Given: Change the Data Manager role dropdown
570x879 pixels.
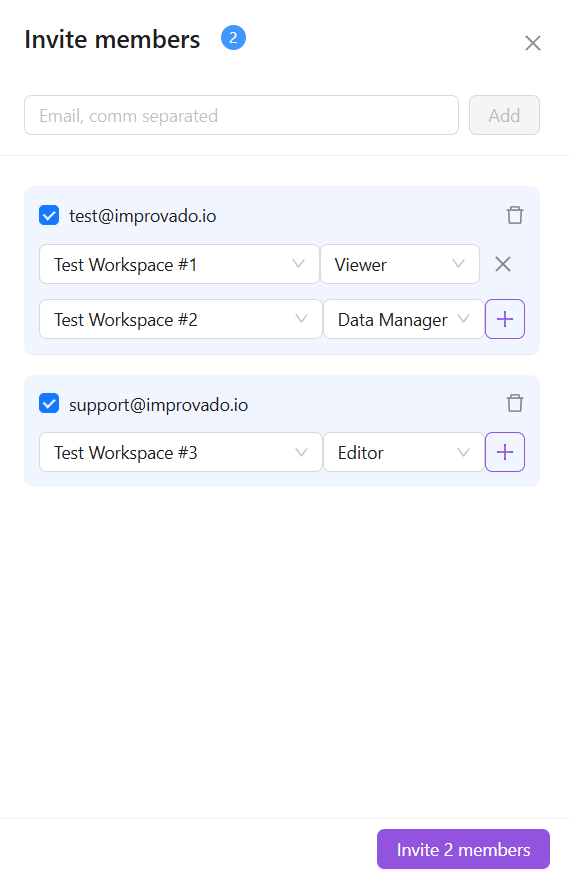Looking at the screenshot, I should [x=404, y=319].
